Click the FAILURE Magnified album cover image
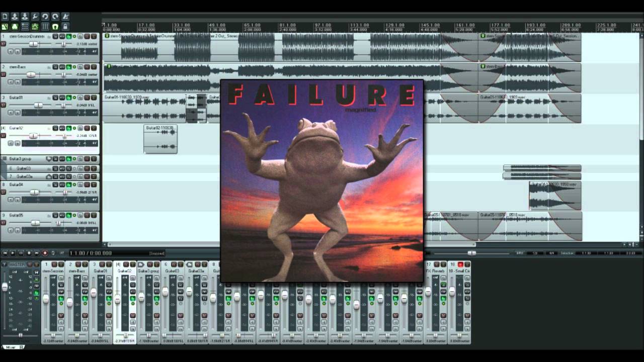This screenshot has height=362, width=644. click(x=322, y=181)
